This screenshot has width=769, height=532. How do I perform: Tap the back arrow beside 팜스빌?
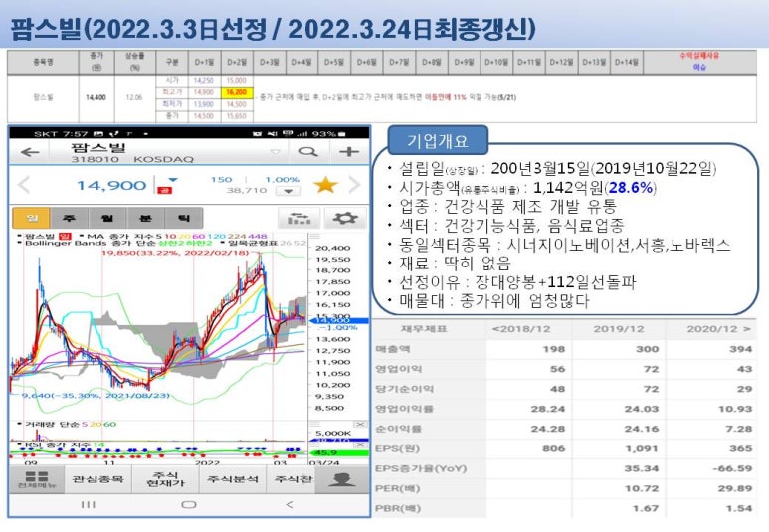pyautogui.click(x=30, y=152)
